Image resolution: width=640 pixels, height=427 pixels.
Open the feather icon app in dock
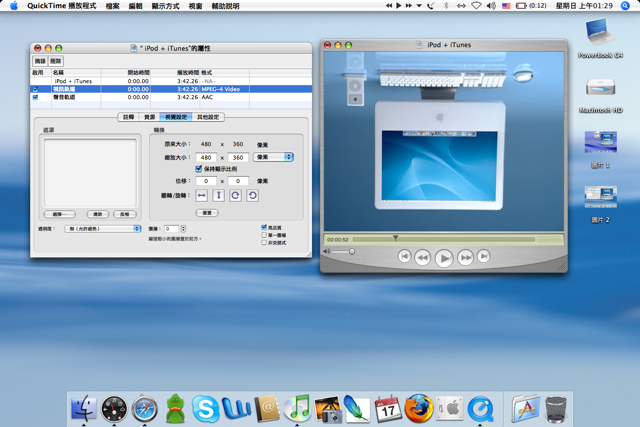coord(357,409)
